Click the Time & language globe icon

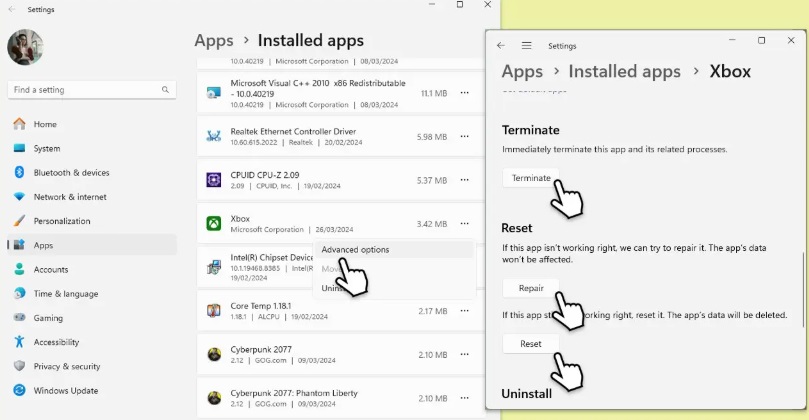point(19,293)
